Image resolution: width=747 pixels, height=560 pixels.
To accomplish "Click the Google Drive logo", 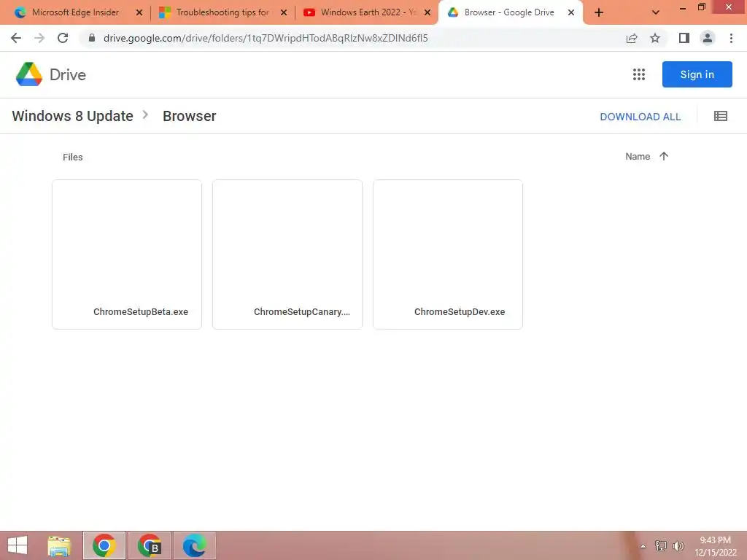I will [x=29, y=74].
